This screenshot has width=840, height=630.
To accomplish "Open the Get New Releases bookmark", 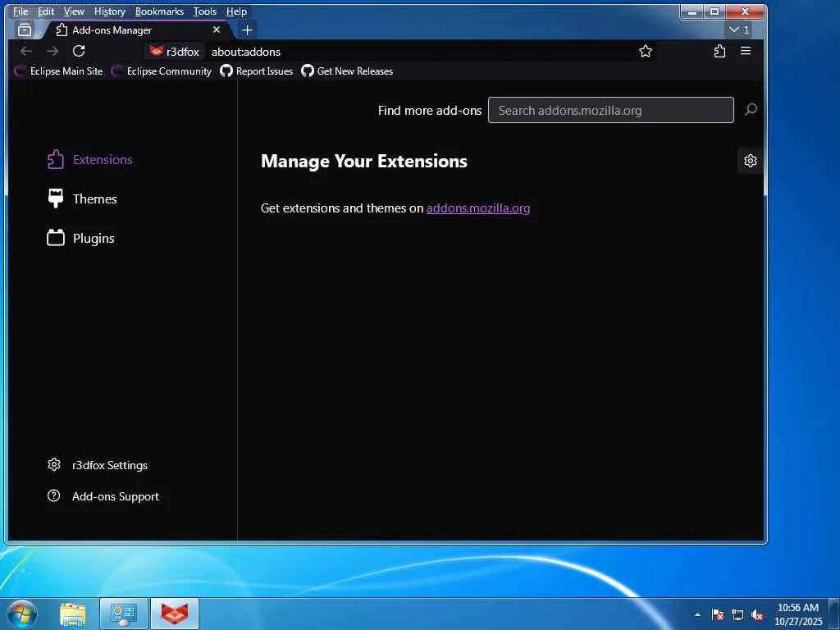I will [x=347, y=71].
